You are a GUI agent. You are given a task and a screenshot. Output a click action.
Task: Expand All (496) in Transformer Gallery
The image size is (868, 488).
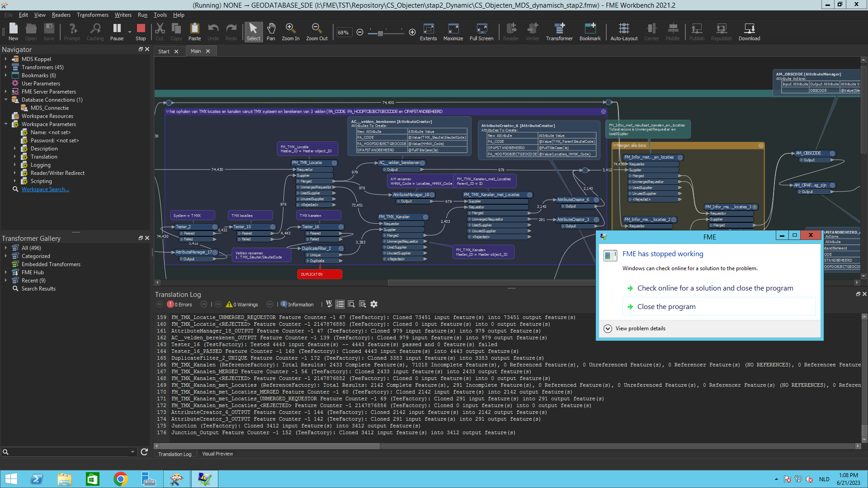pos(6,248)
